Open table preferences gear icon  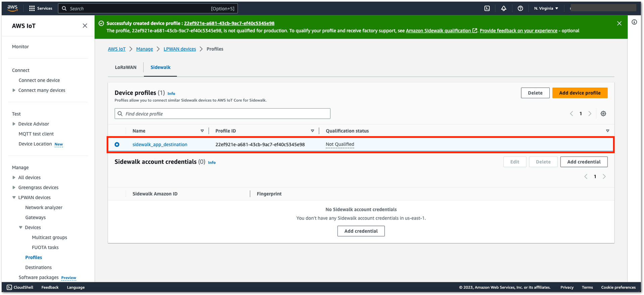click(603, 114)
